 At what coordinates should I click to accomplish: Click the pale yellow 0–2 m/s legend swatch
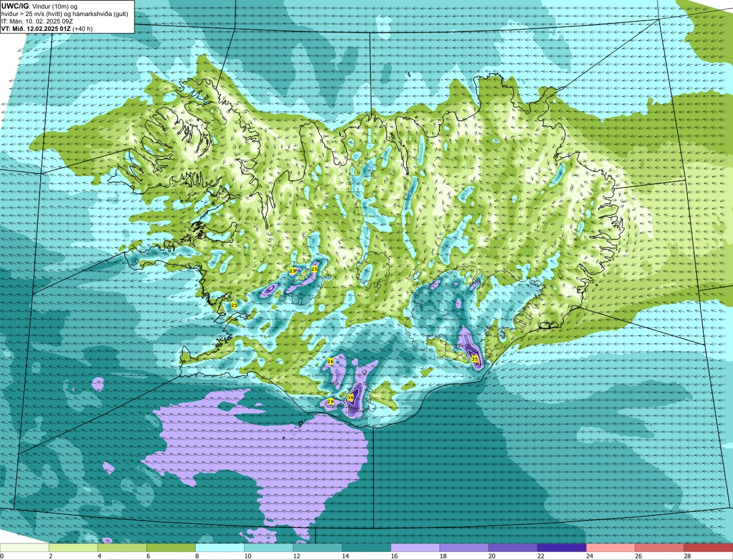[24, 547]
